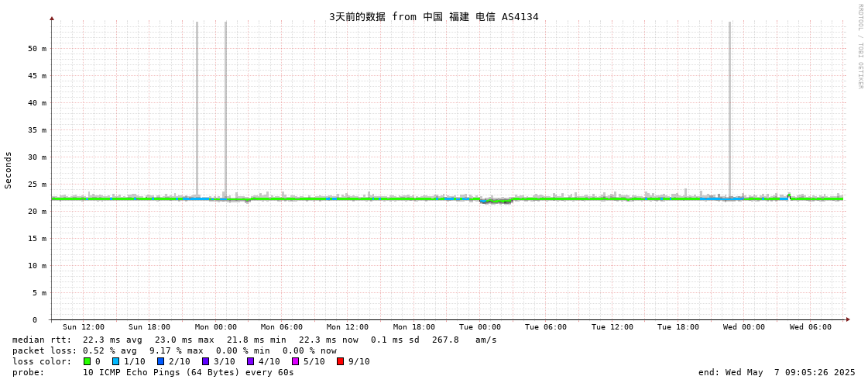Click the '0.1 ms sd' value
This screenshot has width=868, height=383.
[x=396, y=340]
